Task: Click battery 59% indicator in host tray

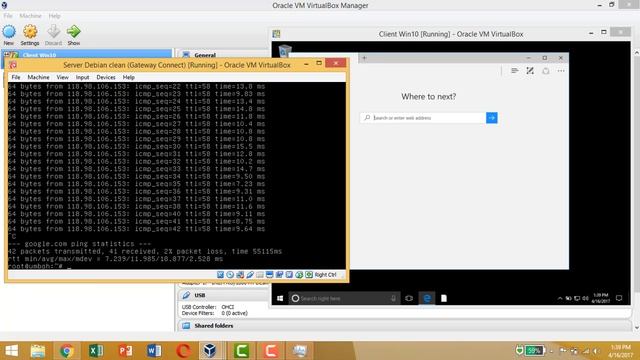Action: (x=534, y=351)
